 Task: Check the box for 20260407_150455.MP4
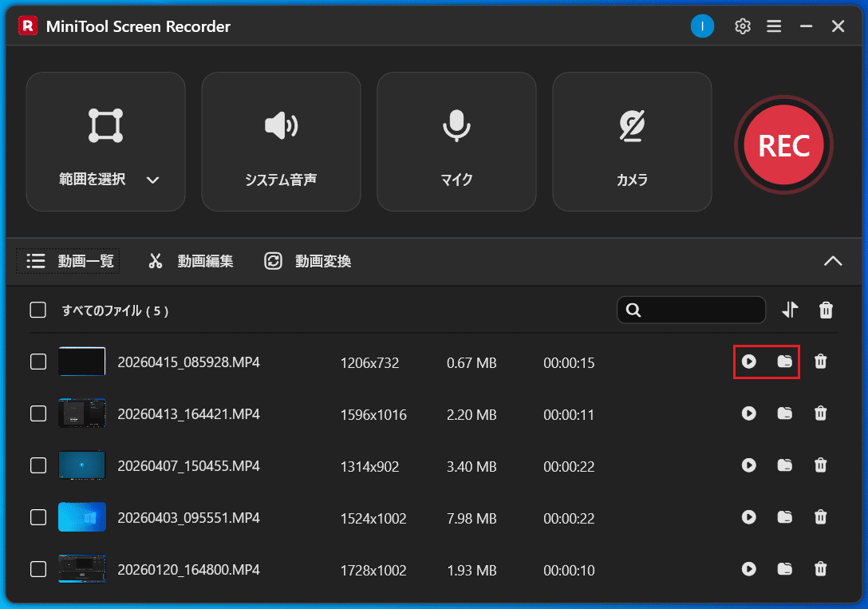(x=38, y=465)
